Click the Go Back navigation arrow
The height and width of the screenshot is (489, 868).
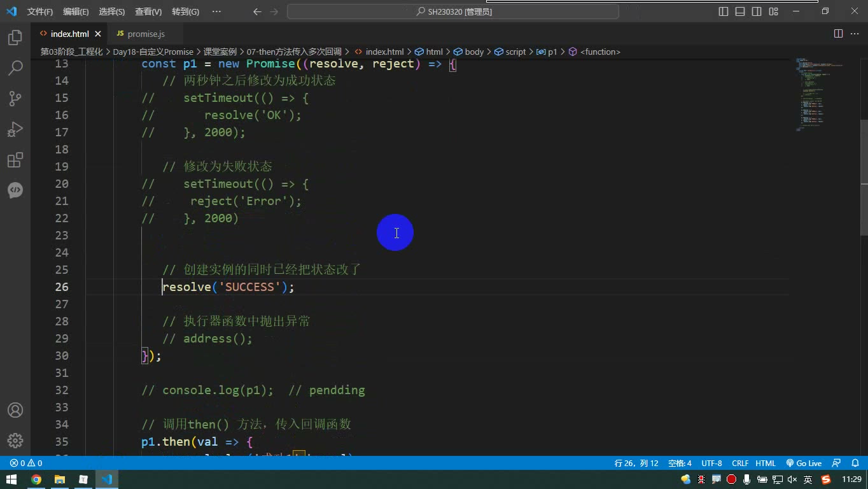257,11
